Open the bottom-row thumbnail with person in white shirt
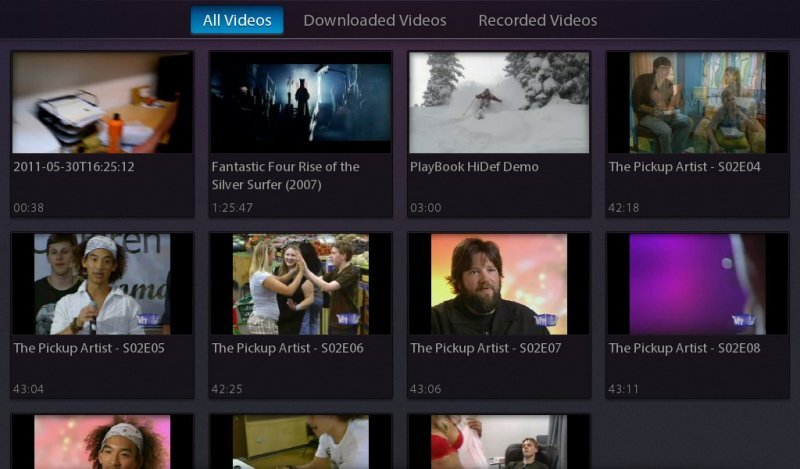Image resolution: width=800 pixels, height=469 pixels. tap(301, 442)
